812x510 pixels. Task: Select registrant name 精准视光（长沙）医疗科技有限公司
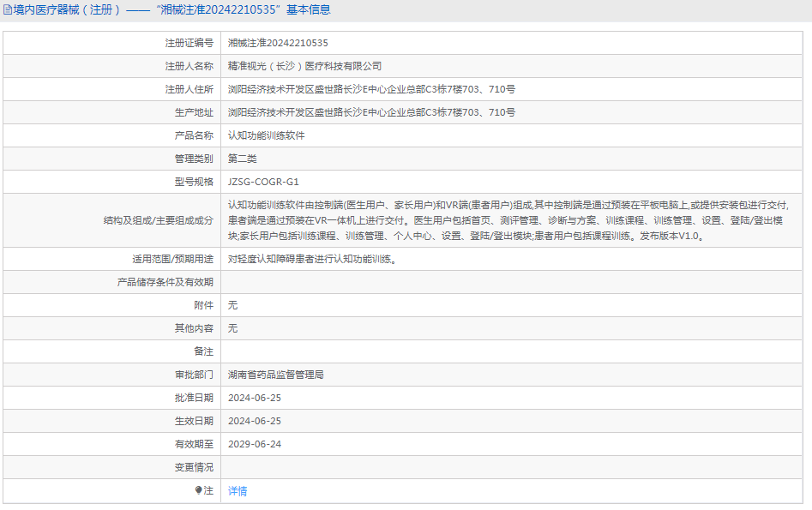pyautogui.click(x=304, y=66)
